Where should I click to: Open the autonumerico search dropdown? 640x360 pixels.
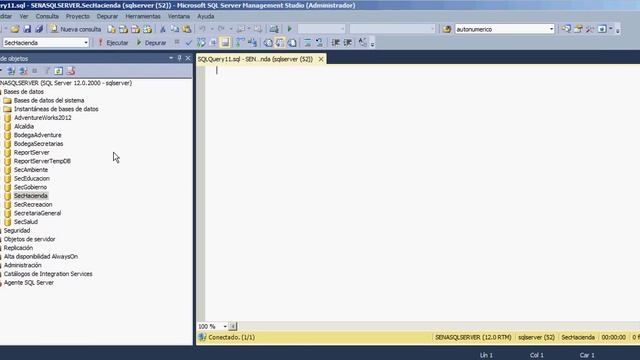551,29
